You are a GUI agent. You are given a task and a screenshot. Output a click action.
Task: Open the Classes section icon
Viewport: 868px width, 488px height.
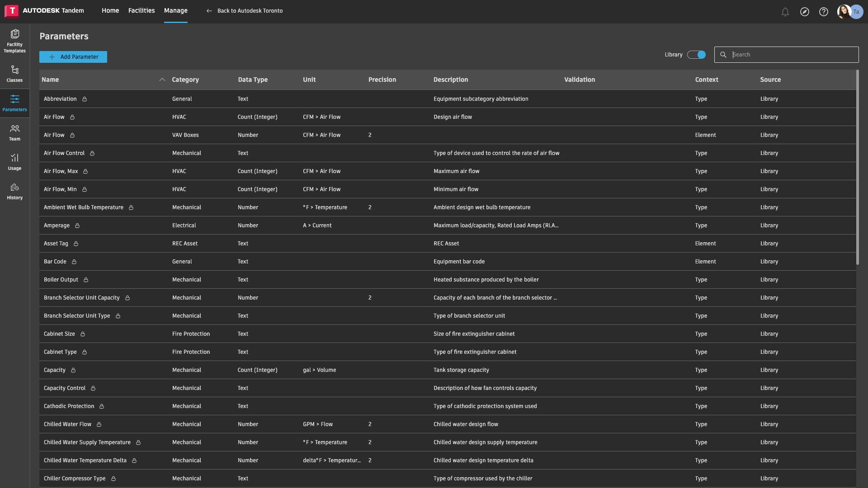tap(14, 70)
